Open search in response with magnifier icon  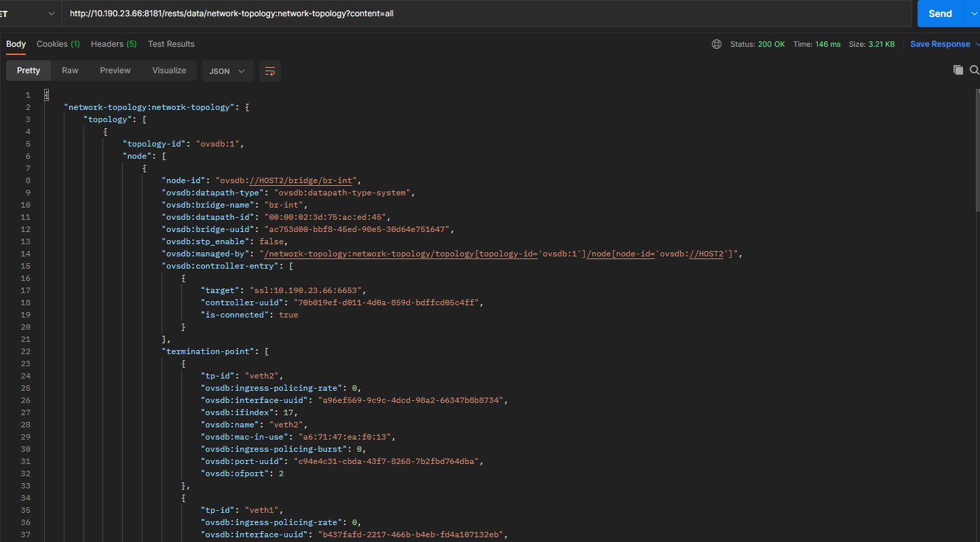[975, 70]
